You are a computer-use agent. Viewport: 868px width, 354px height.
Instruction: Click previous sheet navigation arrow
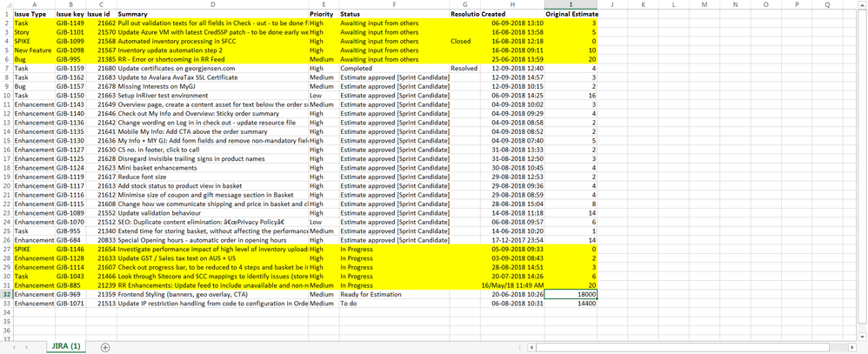click(13, 347)
